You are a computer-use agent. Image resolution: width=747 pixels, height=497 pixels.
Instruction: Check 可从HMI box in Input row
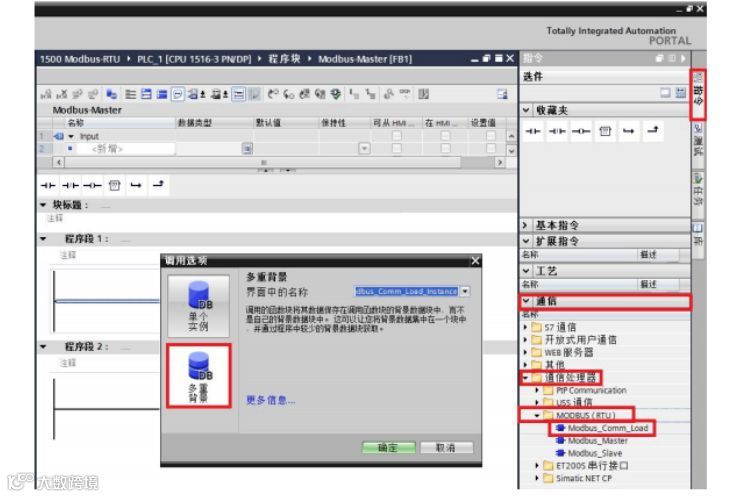396,136
